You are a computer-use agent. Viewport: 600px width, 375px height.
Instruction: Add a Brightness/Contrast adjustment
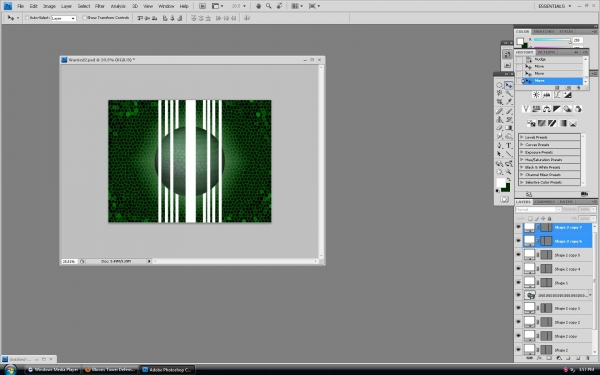(x=536, y=95)
